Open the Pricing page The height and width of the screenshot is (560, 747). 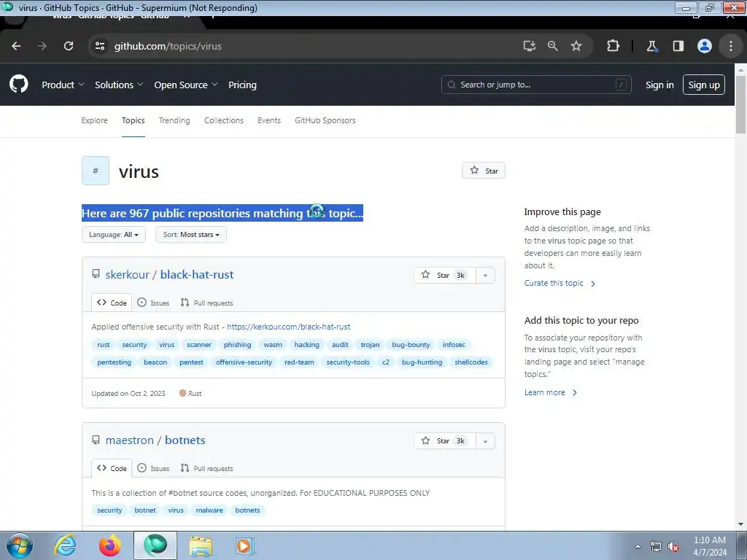(242, 85)
